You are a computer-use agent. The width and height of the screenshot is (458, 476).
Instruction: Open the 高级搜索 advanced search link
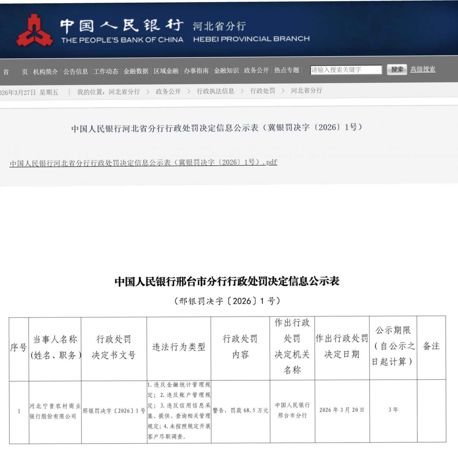(423, 69)
